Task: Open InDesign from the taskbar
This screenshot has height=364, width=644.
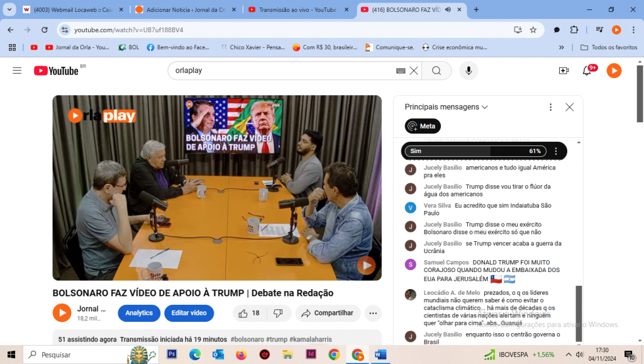Action: [311, 355]
